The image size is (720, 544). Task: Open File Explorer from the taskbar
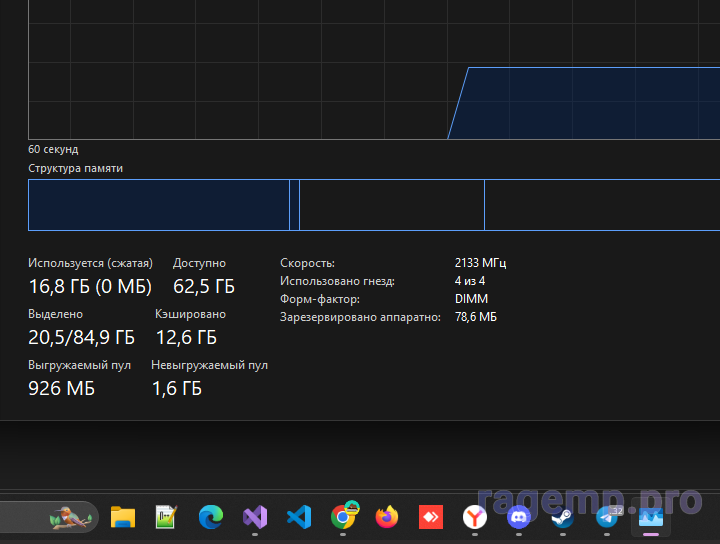tap(122, 517)
